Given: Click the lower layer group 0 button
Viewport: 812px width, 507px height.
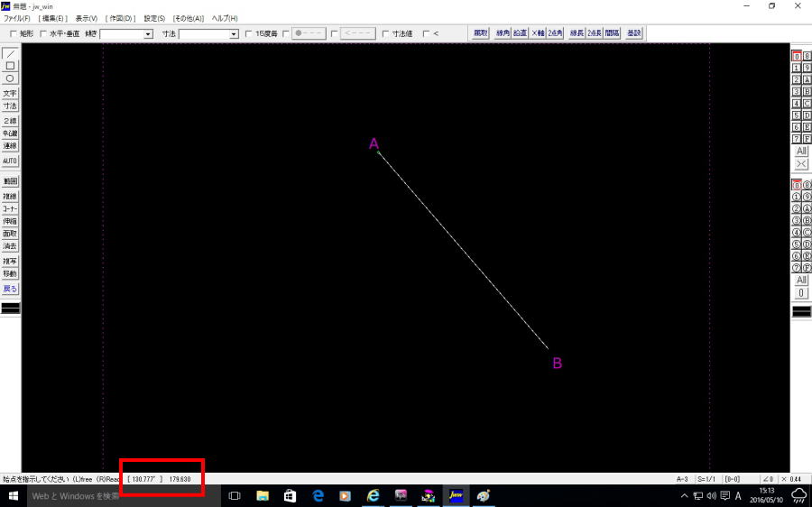Looking at the screenshot, I should tap(802, 293).
